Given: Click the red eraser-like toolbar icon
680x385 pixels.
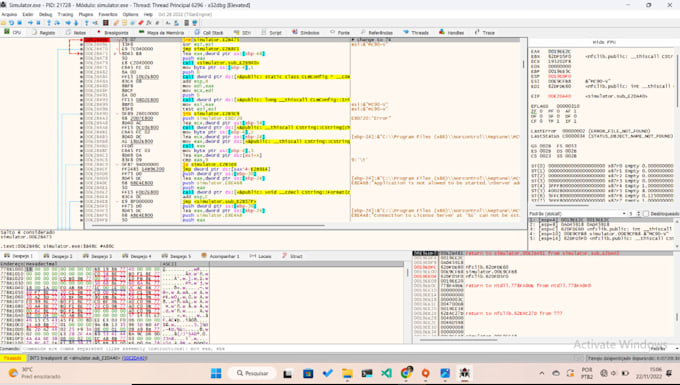Looking at the screenshot, I should [141, 23].
